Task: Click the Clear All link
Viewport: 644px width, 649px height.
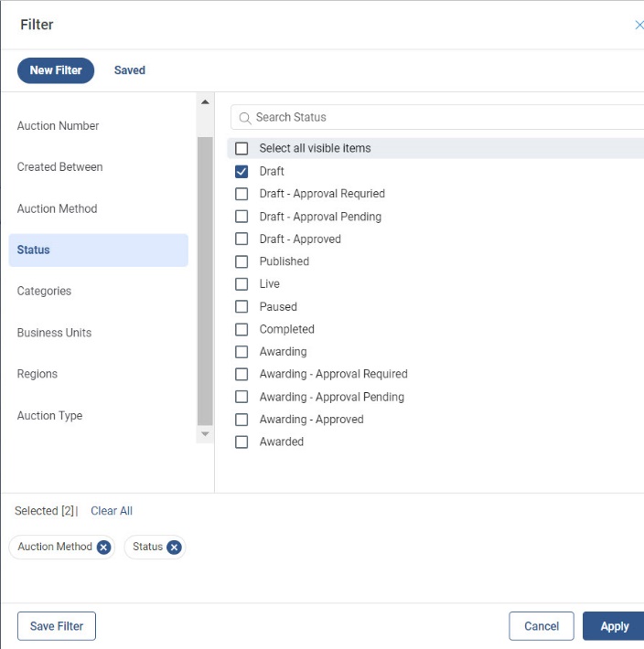Action: point(112,511)
